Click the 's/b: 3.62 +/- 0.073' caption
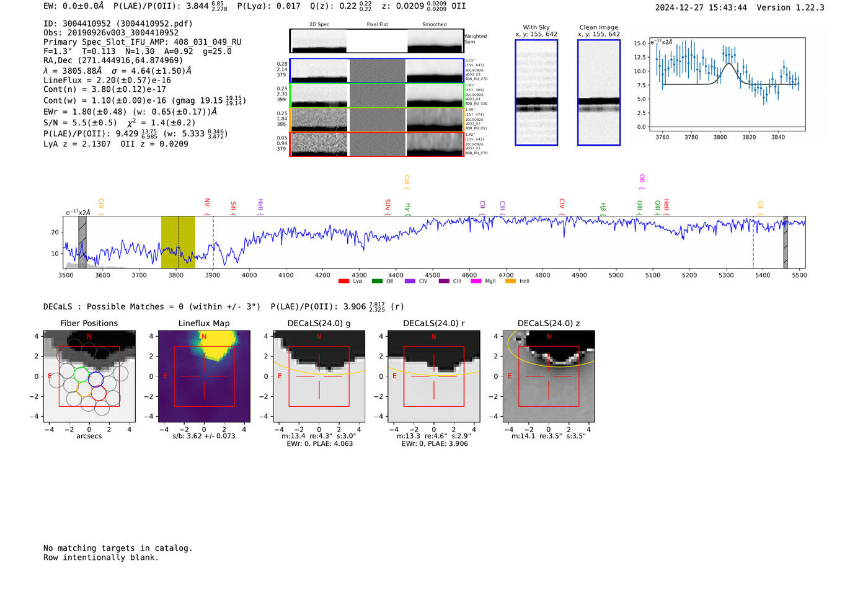Screen dimensions: 868x591 204,436
